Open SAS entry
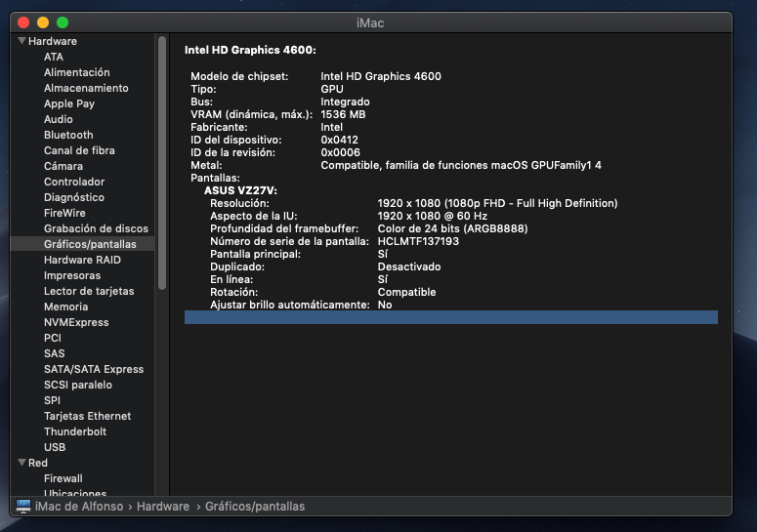The width and height of the screenshot is (757, 532). (x=54, y=353)
